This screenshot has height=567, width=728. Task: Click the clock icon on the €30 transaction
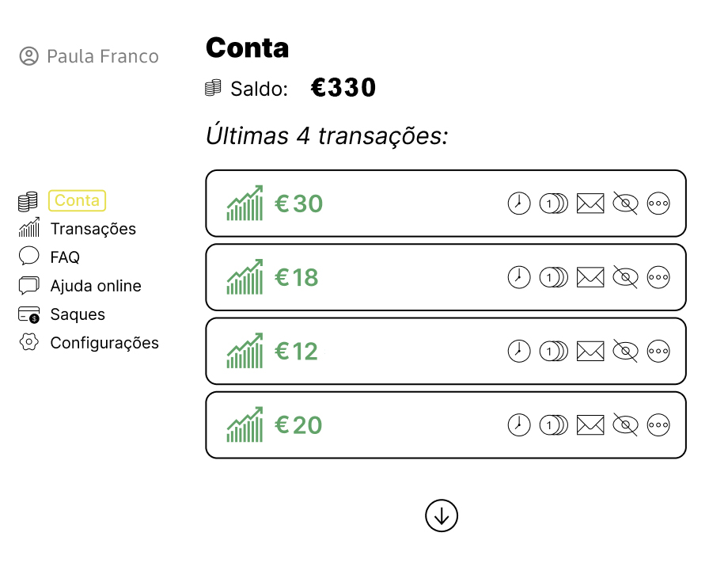519,203
